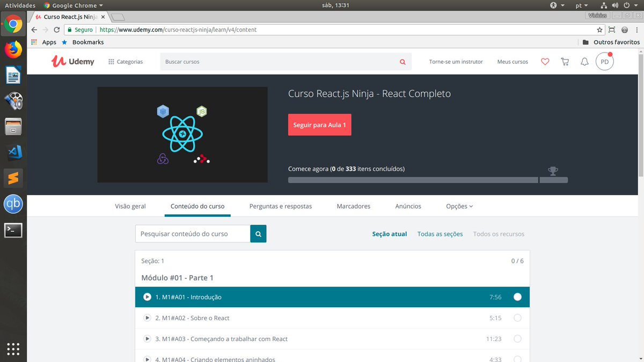
Task: Focus the Pesquisar conteúdo do curso field
Action: (193, 234)
